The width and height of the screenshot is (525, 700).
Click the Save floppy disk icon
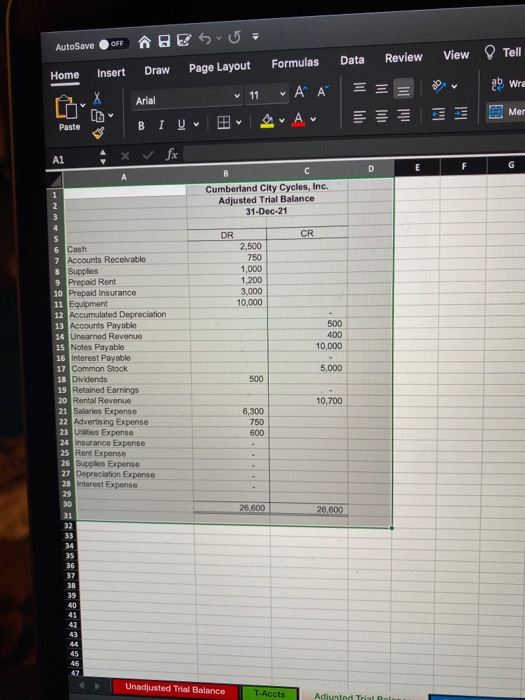pos(164,41)
